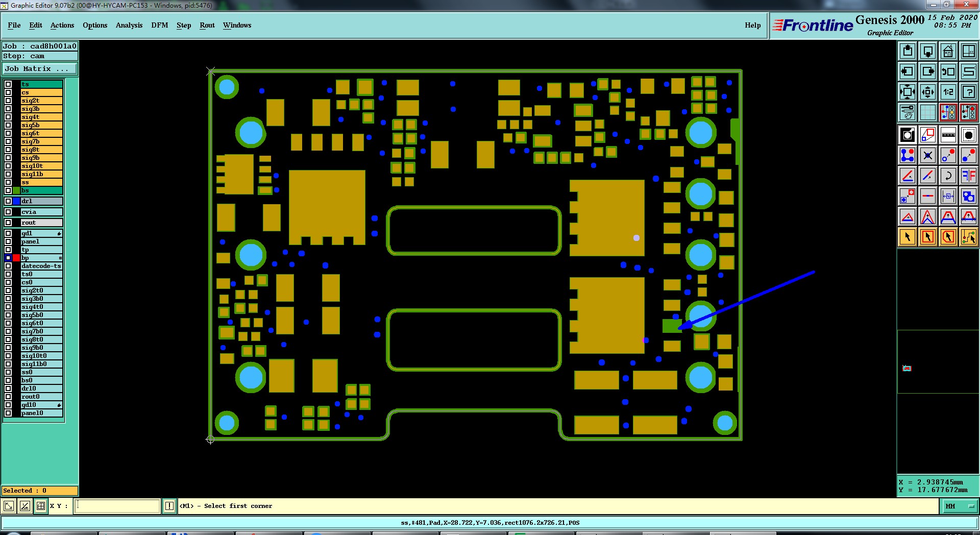Image resolution: width=980 pixels, height=535 pixels.
Task: Select the net selection arrow tool
Action: pyautogui.click(x=969, y=237)
